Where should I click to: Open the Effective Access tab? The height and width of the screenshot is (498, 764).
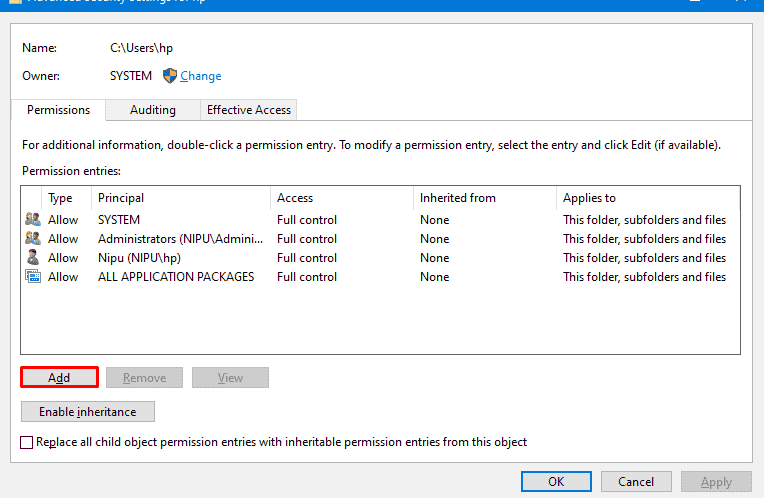249,110
